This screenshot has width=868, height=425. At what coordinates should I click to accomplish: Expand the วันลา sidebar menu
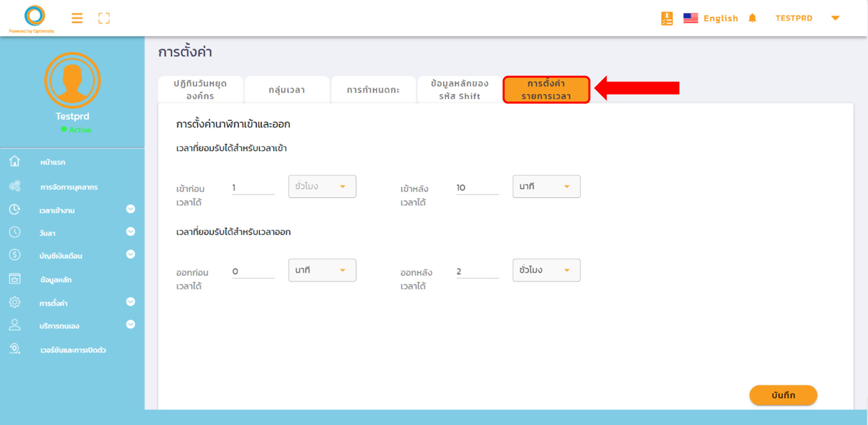pos(130,232)
